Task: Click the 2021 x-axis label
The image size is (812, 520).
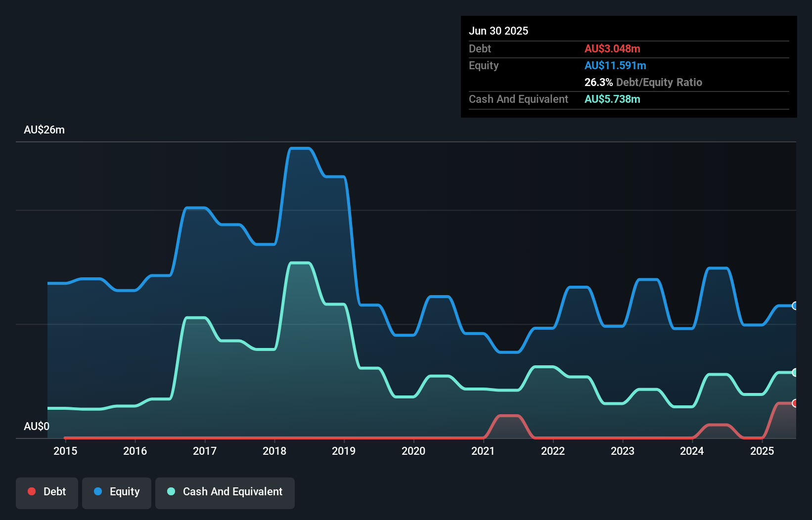Action: [x=483, y=451]
